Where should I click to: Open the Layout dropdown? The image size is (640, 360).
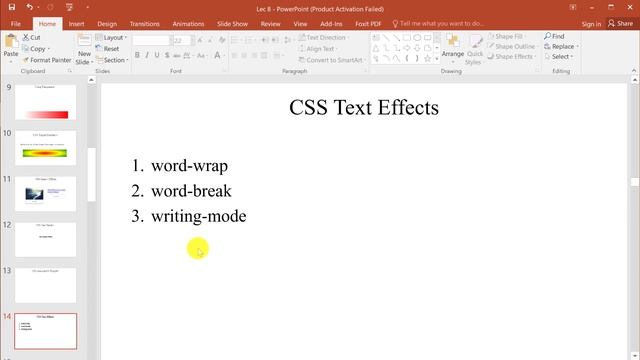pos(111,38)
